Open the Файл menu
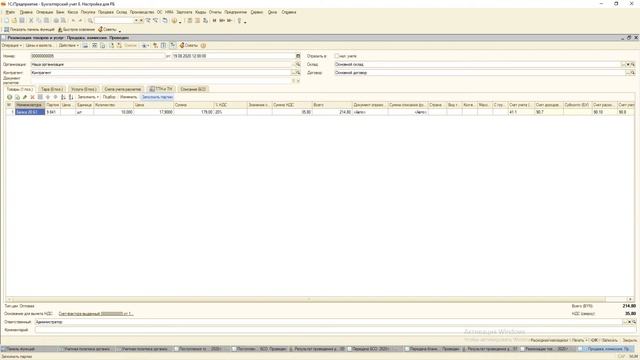The image size is (640, 360). click(10, 12)
